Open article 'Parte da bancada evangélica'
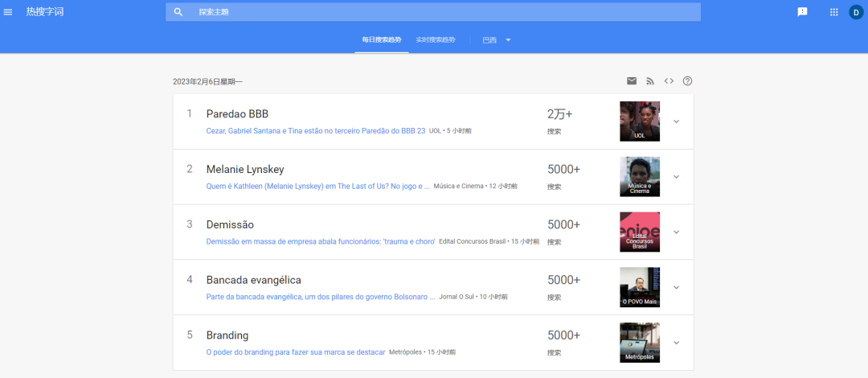 (321, 297)
